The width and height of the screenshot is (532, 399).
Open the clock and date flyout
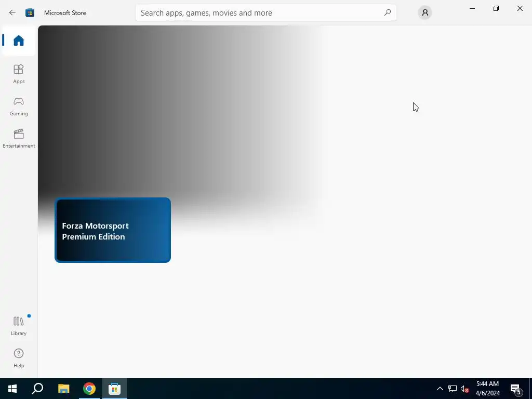point(487,389)
